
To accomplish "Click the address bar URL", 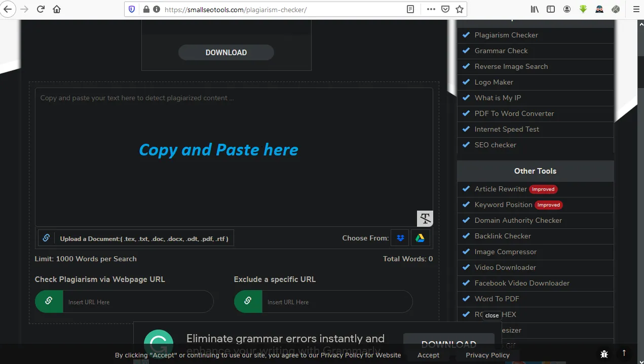I will click(236, 9).
